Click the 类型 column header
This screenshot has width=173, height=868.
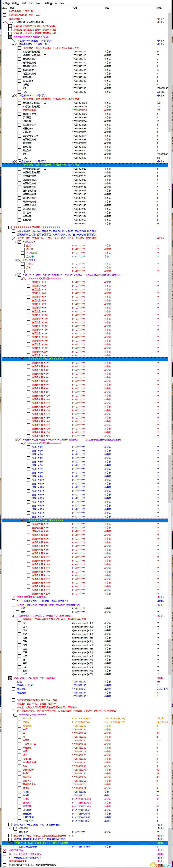(107, 7)
